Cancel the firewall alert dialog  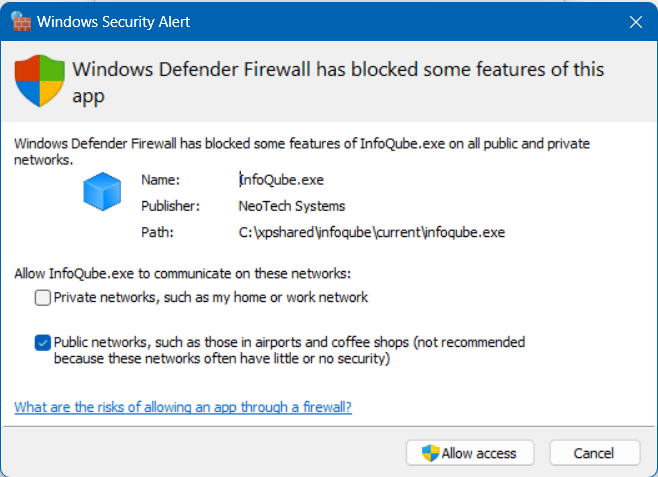point(595,453)
